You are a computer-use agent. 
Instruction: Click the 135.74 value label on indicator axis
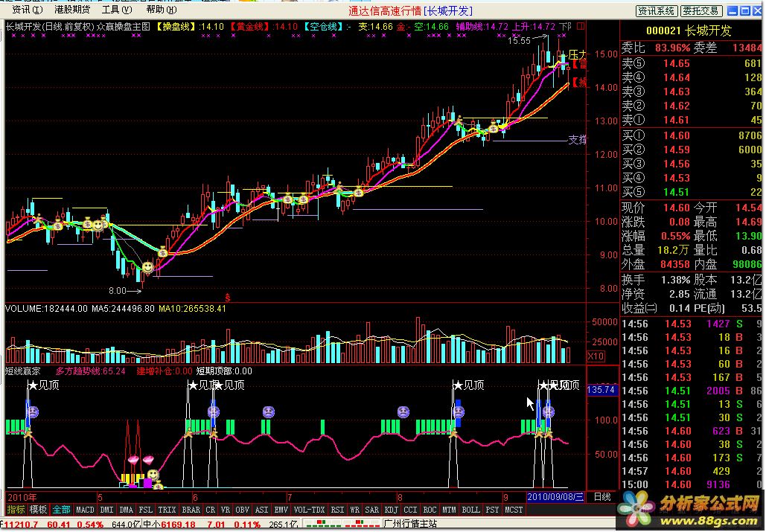(x=601, y=390)
